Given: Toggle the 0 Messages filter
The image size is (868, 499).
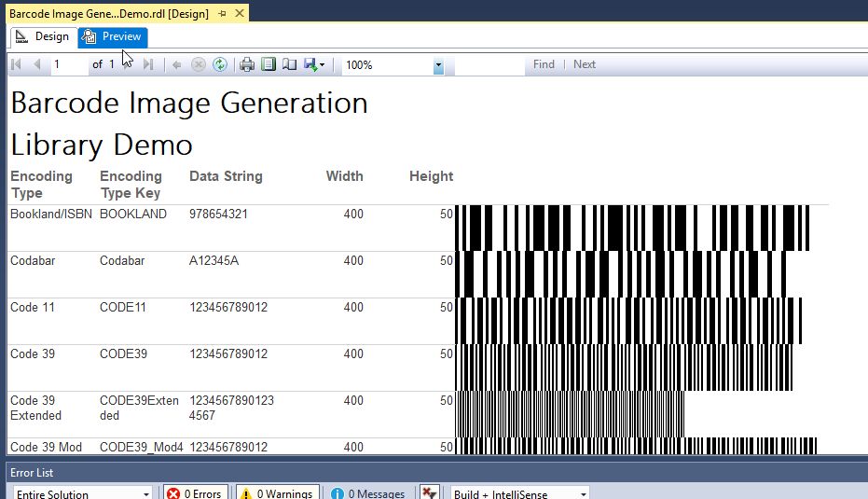Looking at the screenshot, I should pyautogui.click(x=367, y=493).
